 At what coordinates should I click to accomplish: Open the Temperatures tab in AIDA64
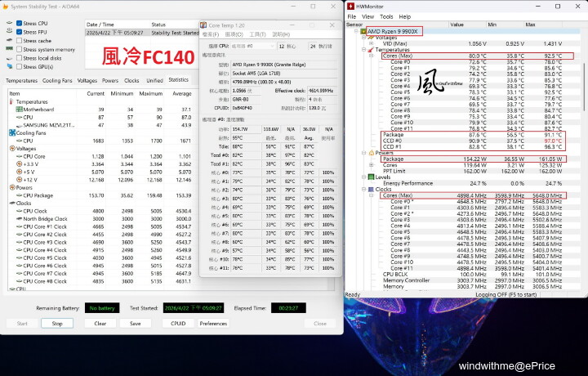21,80
